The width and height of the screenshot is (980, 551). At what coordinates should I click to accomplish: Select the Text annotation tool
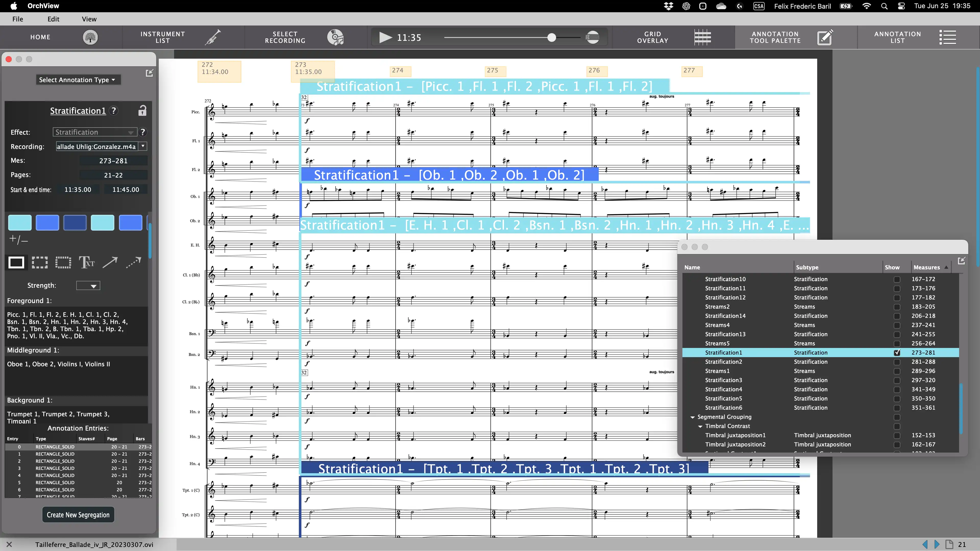tap(87, 262)
